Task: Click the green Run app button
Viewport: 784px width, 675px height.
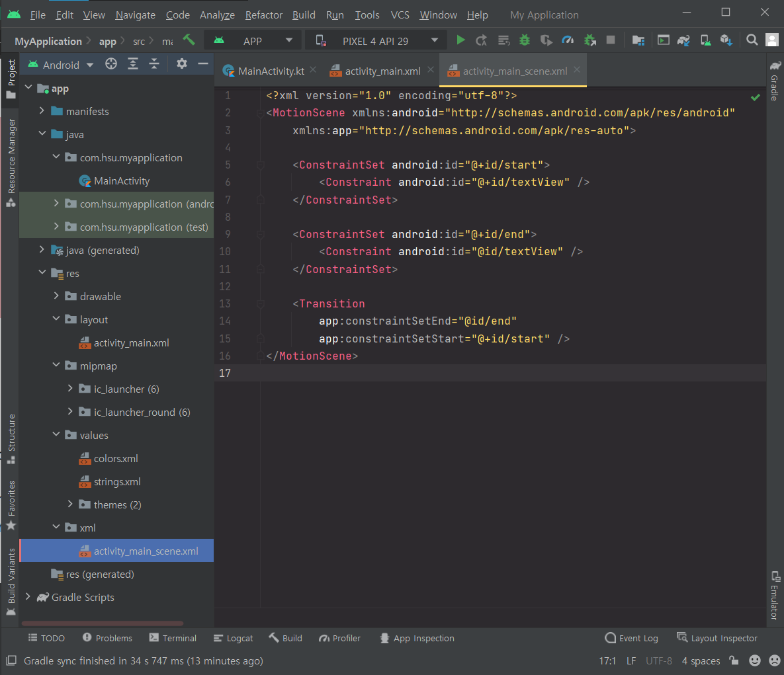Action: click(x=460, y=40)
